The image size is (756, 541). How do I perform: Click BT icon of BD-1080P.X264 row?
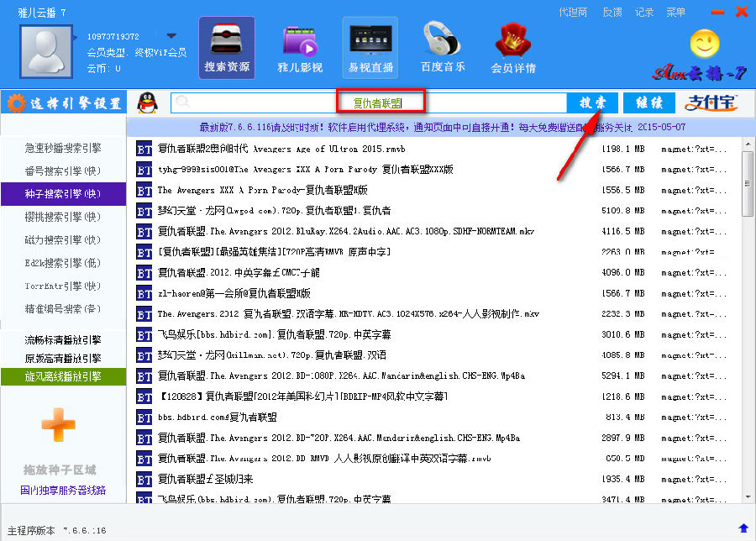coord(144,376)
